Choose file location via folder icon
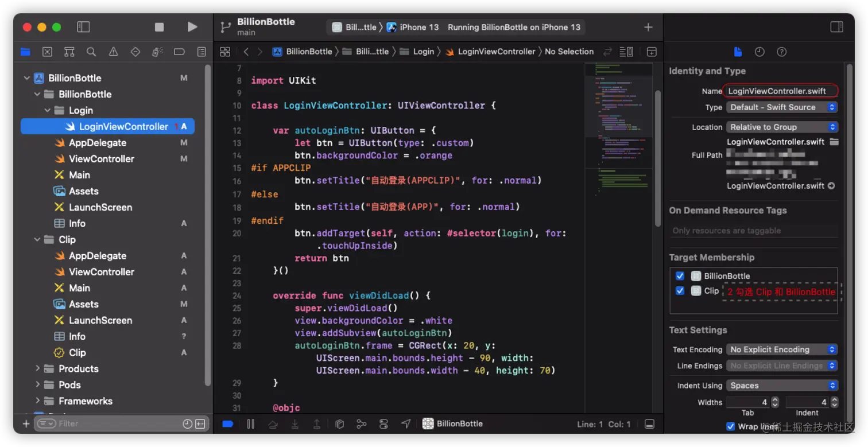The height and width of the screenshot is (447, 868). coord(834,142)
